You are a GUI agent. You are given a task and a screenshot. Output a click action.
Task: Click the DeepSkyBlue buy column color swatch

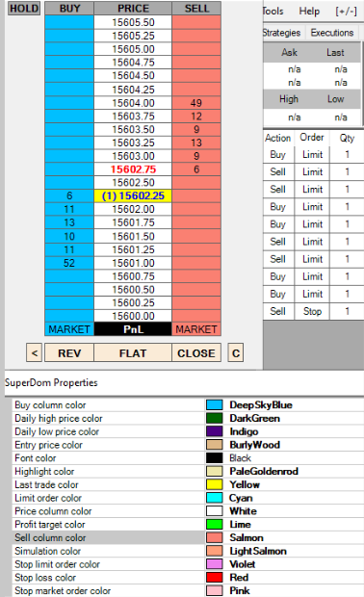tap(215, 404)
